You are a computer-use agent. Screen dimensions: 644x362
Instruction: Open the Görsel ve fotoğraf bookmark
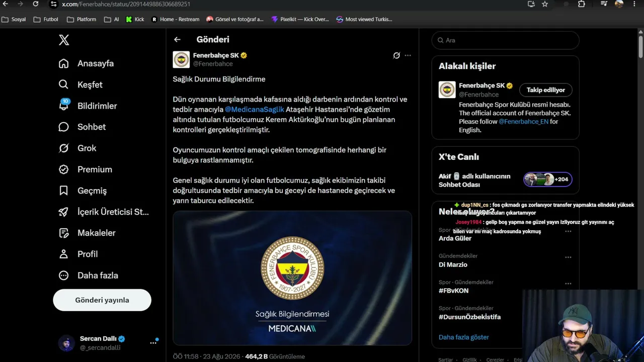click(235, 19)
